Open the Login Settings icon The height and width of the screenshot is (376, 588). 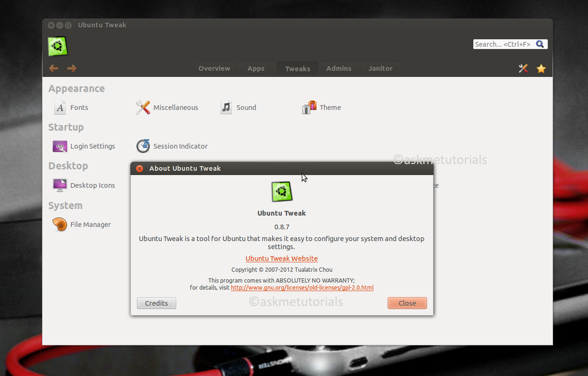click(x=60, y=146)
